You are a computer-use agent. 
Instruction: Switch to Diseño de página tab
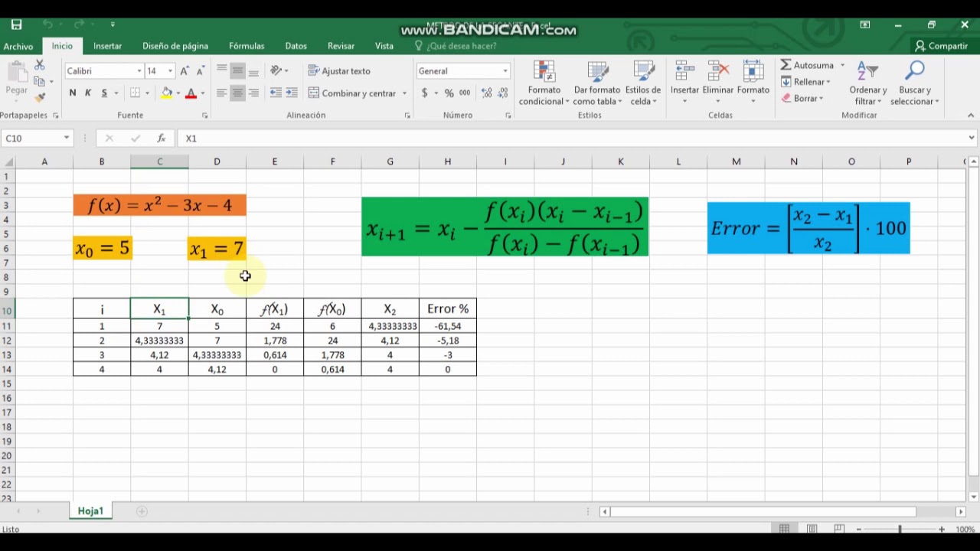pyautogui.click(x=175, y=47)
